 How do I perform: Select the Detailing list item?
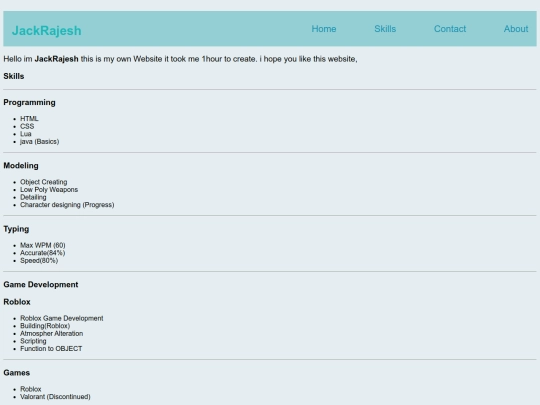(33, 197)
